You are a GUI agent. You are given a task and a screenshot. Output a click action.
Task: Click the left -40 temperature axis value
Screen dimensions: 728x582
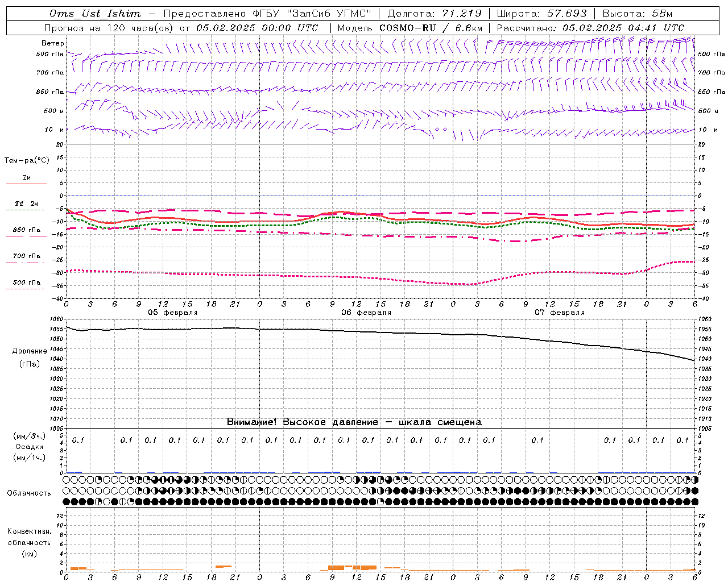pyautogui.click(x=59, y=298)
